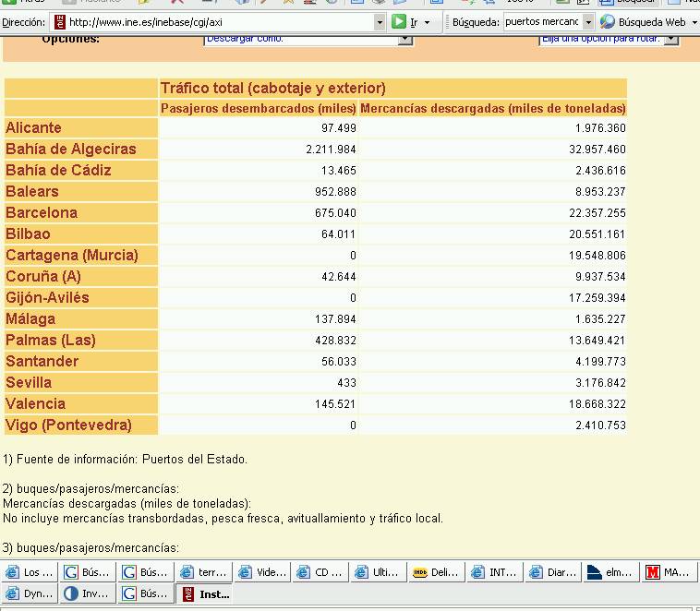Click the Mercancías descargadas column header
The image size is (700, 611).
[x=493, y=109]
